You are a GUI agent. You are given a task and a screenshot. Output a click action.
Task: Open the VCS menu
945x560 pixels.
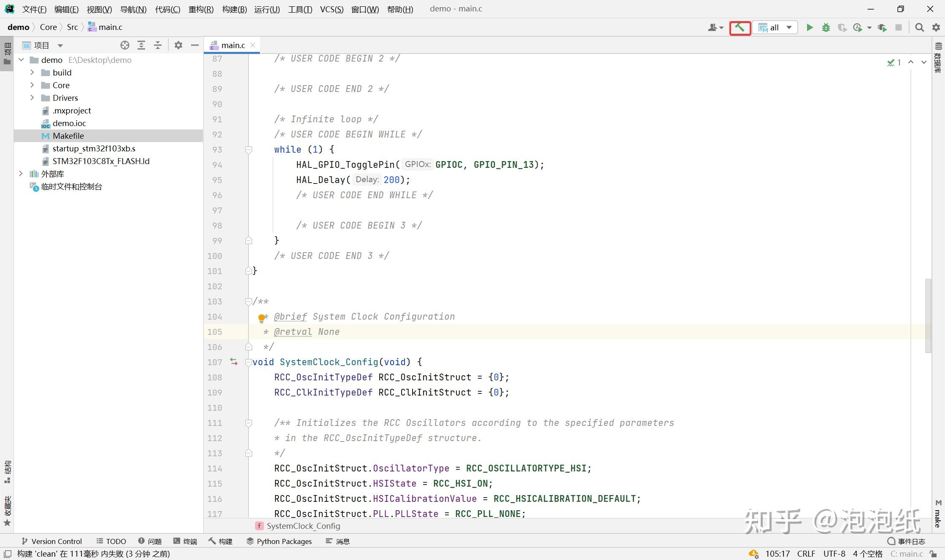(x=332, y=9)
